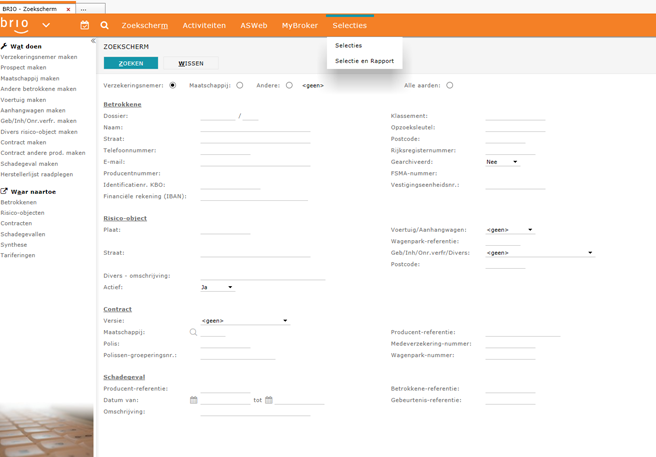Click Contract maken link
Viewport: 656px width, 457px height.
[x=23, y=142]
